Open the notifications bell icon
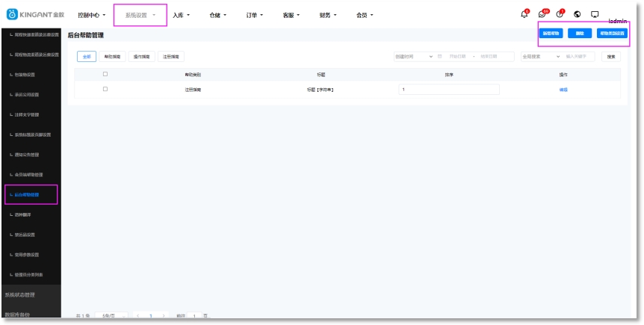The height and width of the screenshot is (325, 644). point(524,14)
